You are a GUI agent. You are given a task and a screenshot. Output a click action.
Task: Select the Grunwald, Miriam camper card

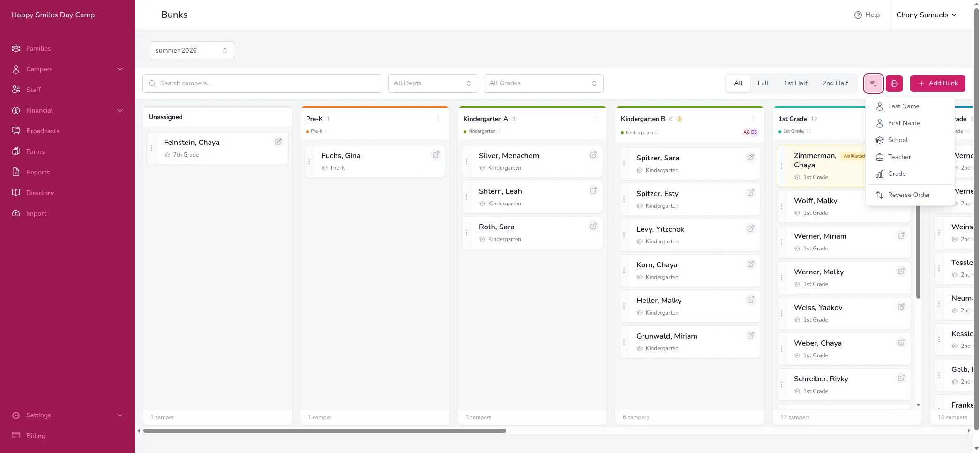point(689,342)
